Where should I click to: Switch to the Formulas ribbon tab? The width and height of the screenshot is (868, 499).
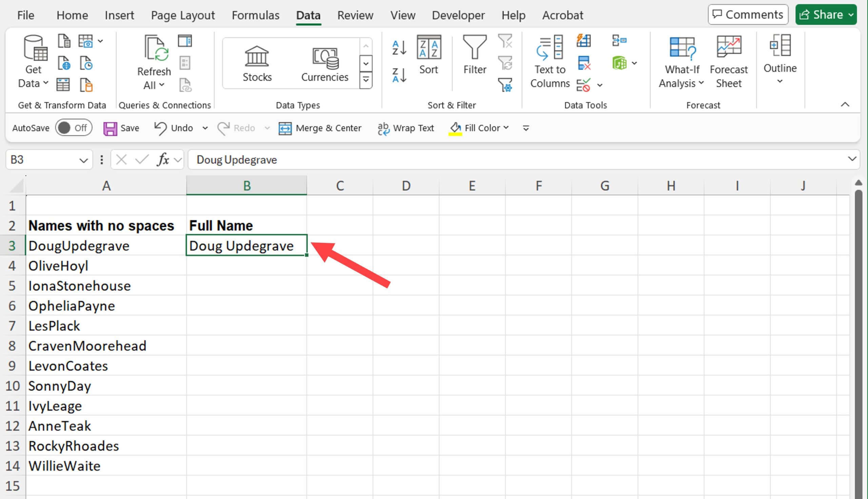click(x=255, y=15)
